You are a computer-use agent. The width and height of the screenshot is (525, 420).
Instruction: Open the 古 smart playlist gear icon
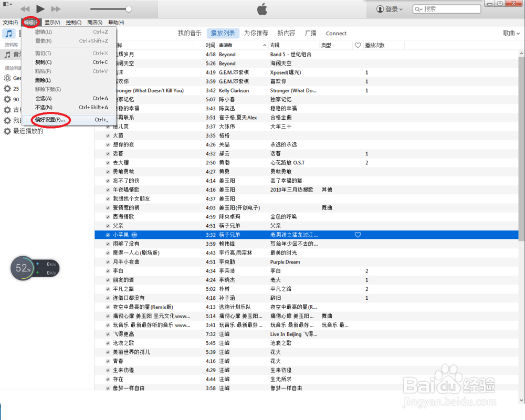[7, 110]
